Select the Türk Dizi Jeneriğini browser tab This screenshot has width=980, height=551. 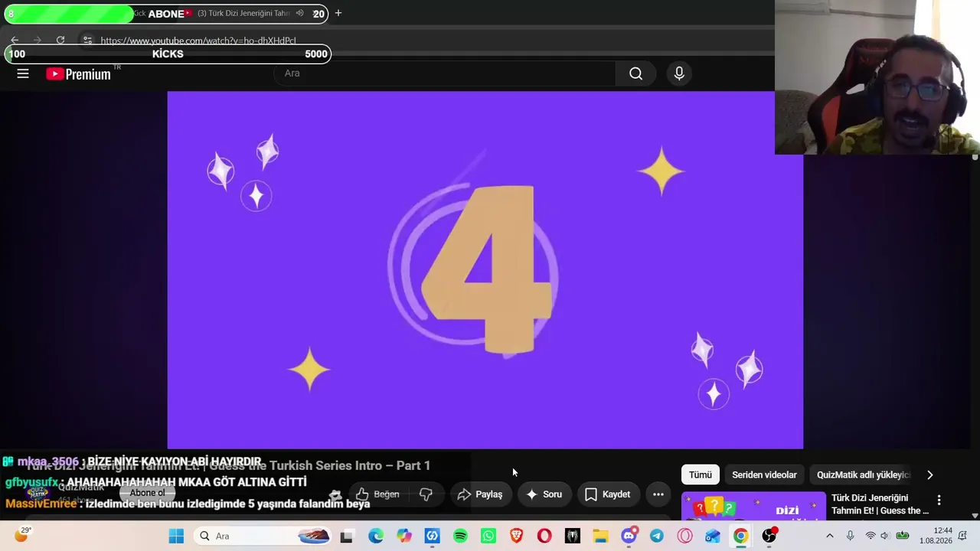[x=245, y=13]
